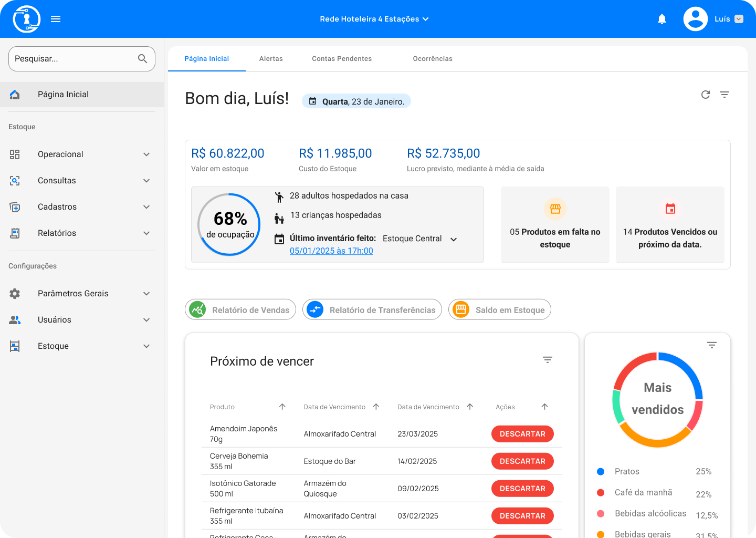Click the company logo icon

point(26,19)
